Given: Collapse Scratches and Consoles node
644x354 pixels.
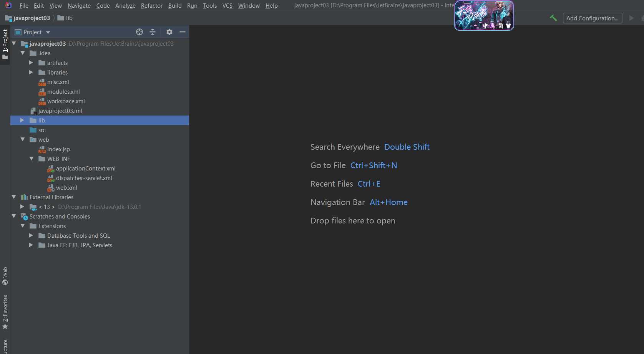Looking at the screenshot, I should [14, 216].
